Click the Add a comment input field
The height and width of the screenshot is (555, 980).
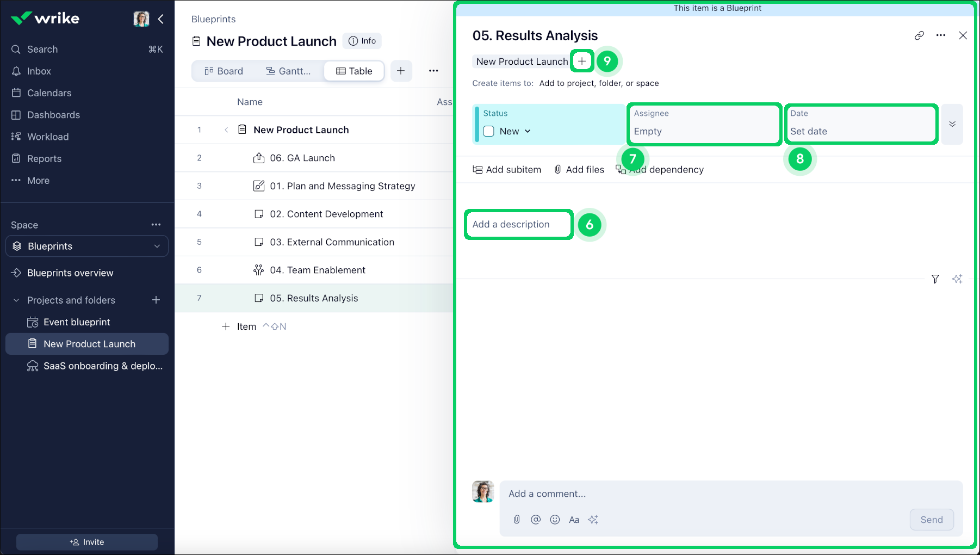click(729, 494)
